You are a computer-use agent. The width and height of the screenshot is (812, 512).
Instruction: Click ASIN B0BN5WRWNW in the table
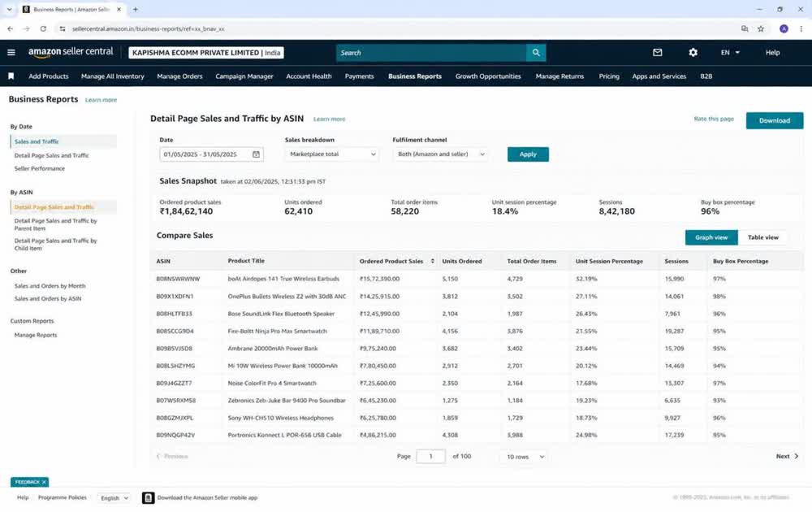[x=178, y=279]
